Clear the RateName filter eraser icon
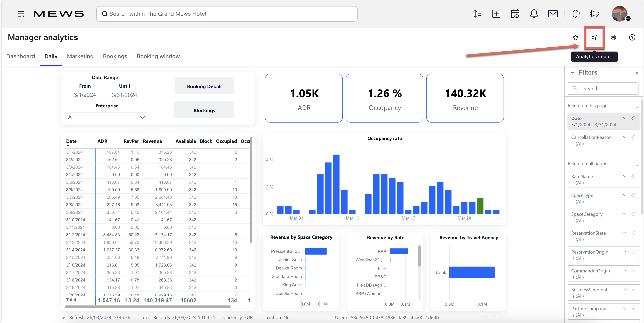Viewport: 644px width, 323px height. (633, 176)
